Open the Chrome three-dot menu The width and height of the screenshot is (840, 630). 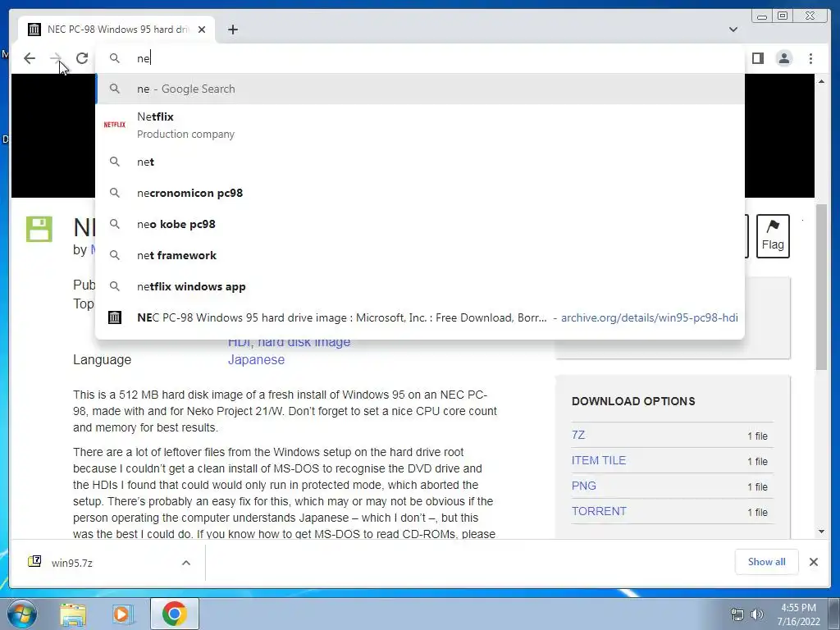point(810,58)
